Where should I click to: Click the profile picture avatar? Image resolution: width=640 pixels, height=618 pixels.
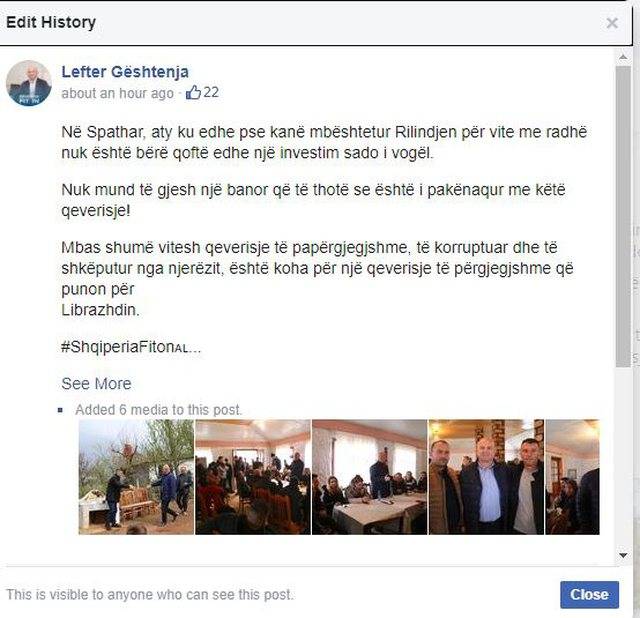29,83
